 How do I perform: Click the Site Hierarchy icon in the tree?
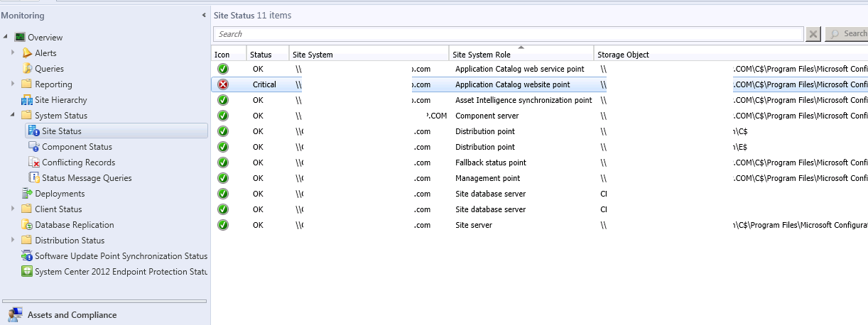click(x=27, y=100)
